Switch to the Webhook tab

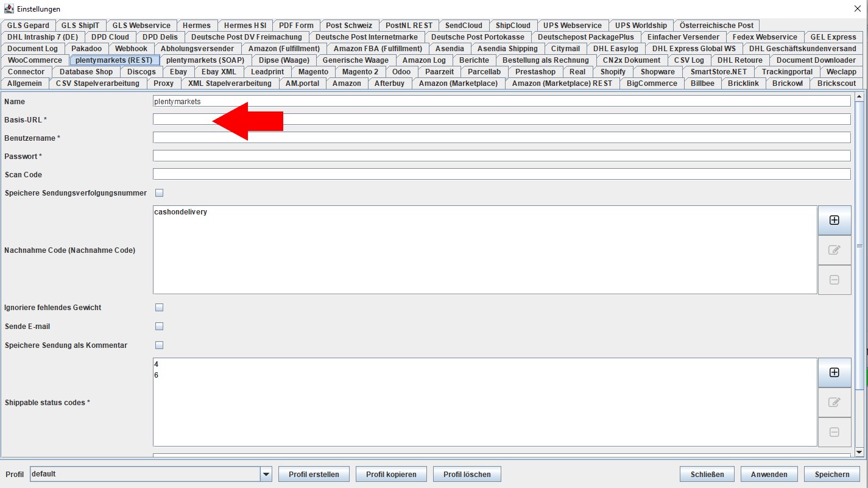131,49
